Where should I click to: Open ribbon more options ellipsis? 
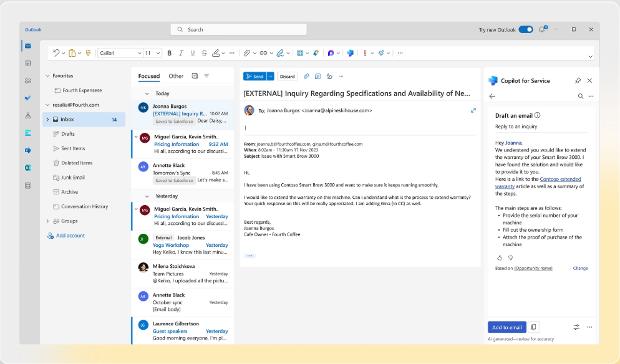(400, 53)
